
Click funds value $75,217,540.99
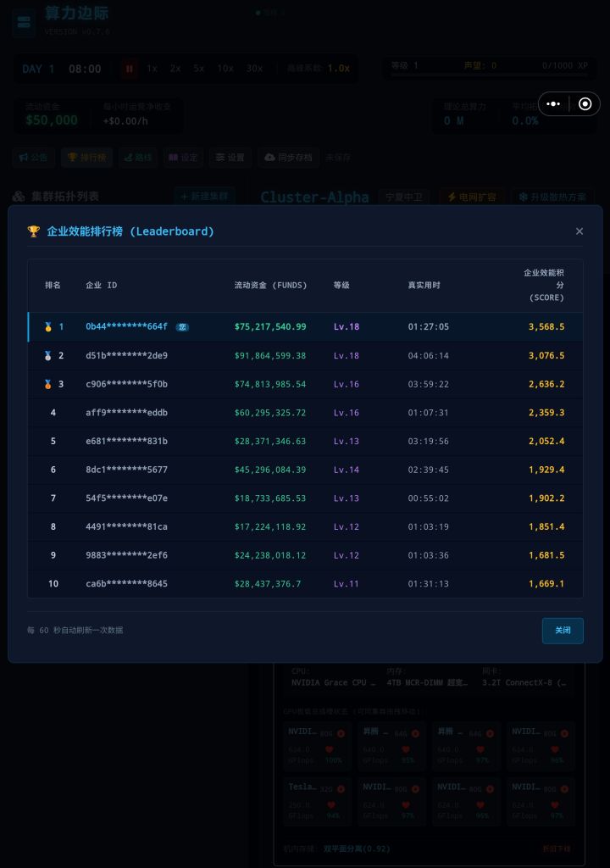pos(270,326)
